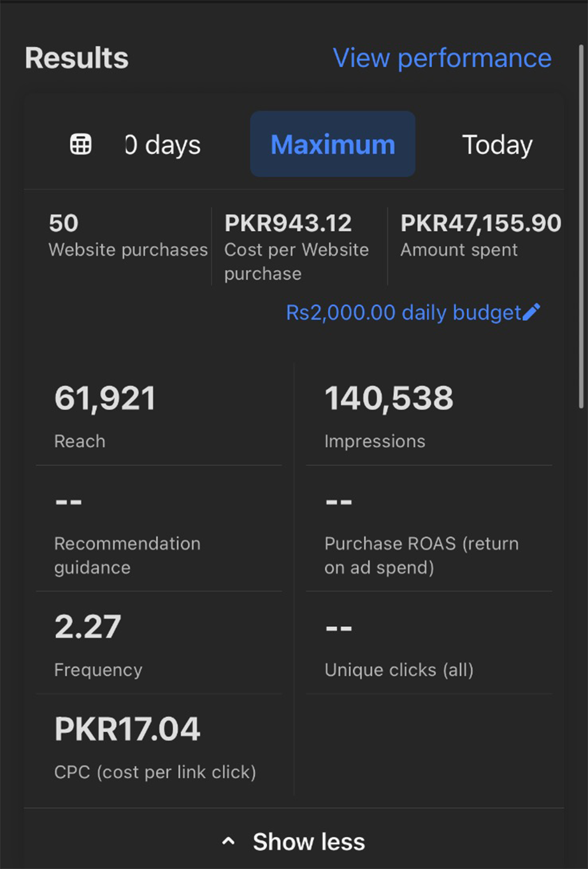Click the 61,921 Reach metric
Viewport: 588px width, 869px height.
pos(105,414)
